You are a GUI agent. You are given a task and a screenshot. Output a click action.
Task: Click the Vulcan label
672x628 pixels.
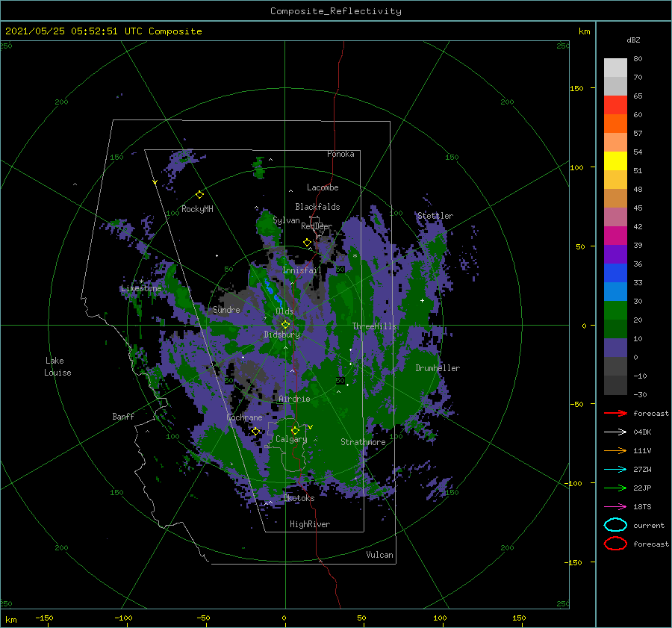pyautogui.click(x=380, y=555)
